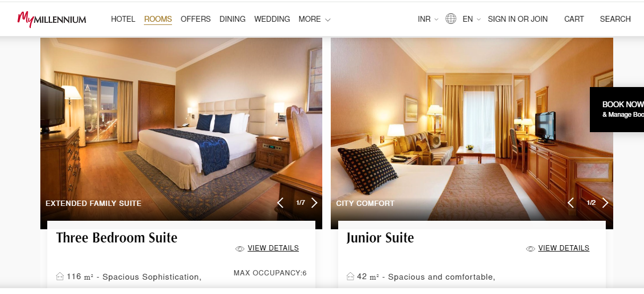Viewport: 644px width, 294px height.
Task: Open the WEDDING section
Action: click(272, 19)
